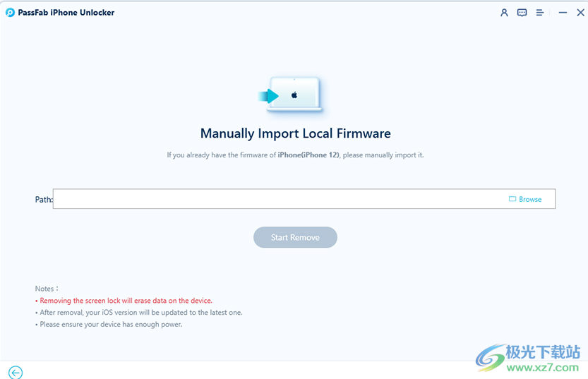Open the feedback chat icon
Viewport: 588px width, 379px height.
(x=522, y=13)
